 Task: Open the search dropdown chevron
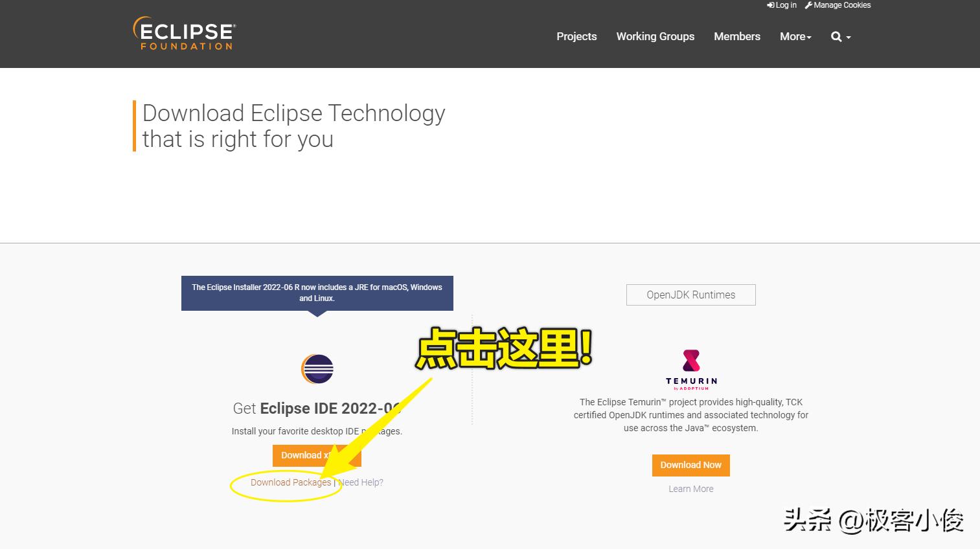coord(849,39)
